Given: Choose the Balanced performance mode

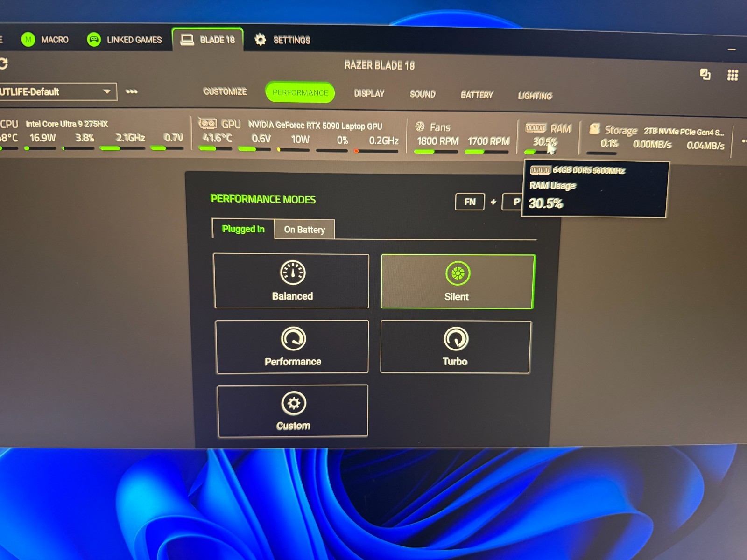Looking at the screenshot, I should pyautogui.click(x=291, y=281).
